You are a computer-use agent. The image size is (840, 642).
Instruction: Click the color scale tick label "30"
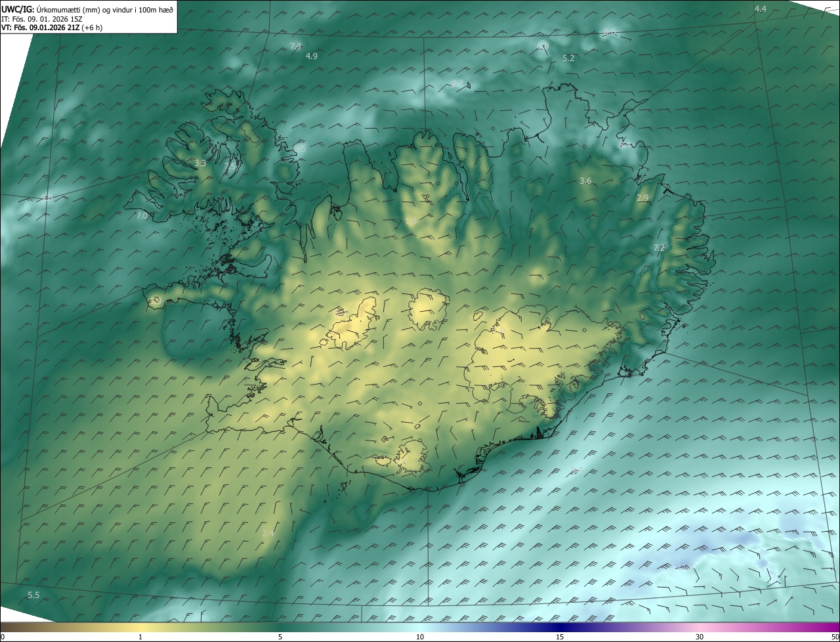click(x=700, y=637)
